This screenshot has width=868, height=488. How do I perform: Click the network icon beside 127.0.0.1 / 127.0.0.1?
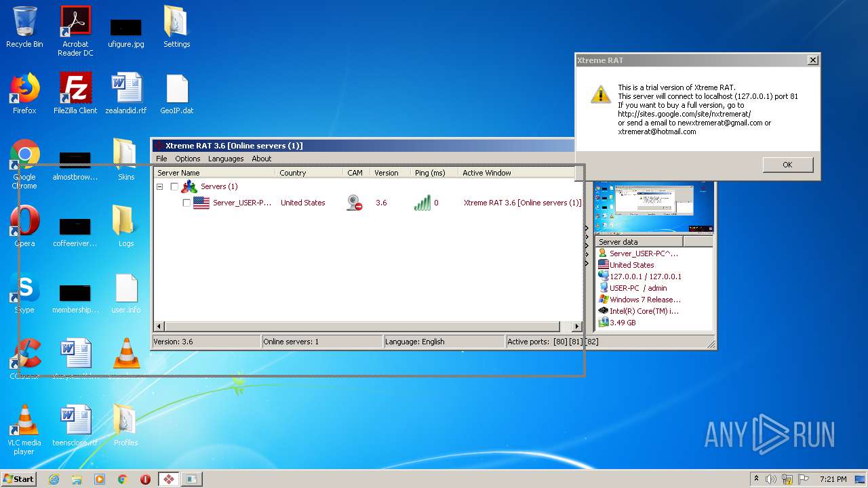pyautogui.click(x=603, y=277)
